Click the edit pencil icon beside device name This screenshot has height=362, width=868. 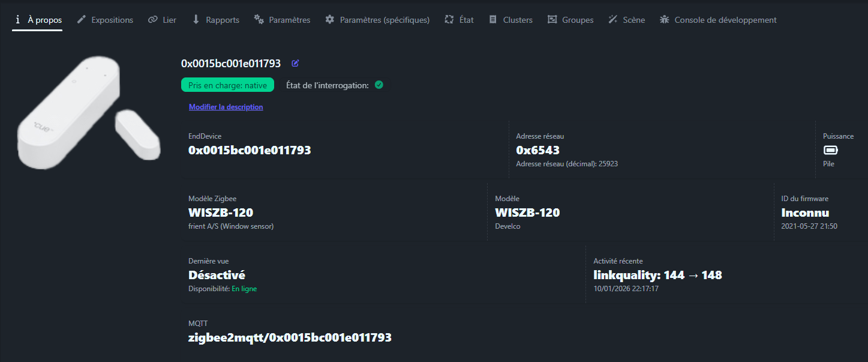(x=295, y=64)
